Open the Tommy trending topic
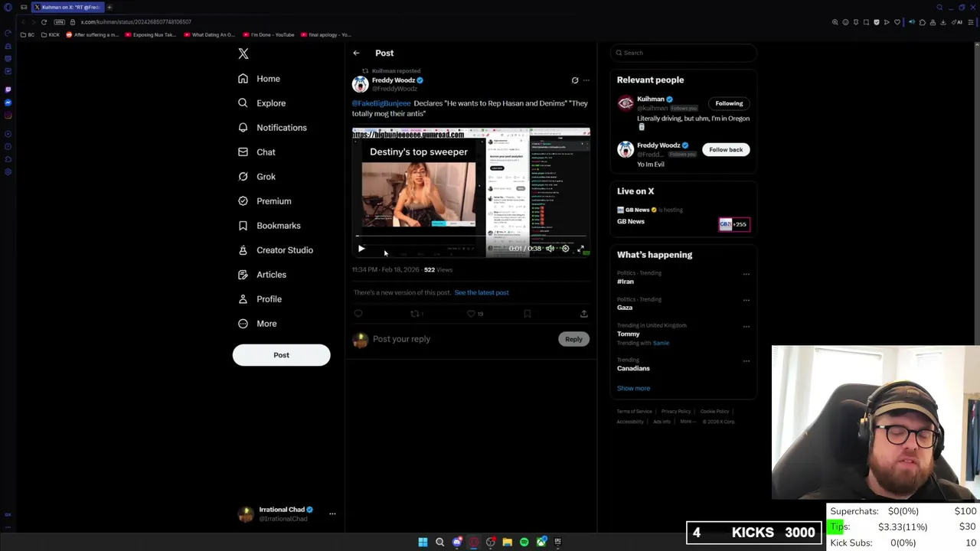This screenshot has height=551, width=980. pyautogui.click(x=628, y=334)
